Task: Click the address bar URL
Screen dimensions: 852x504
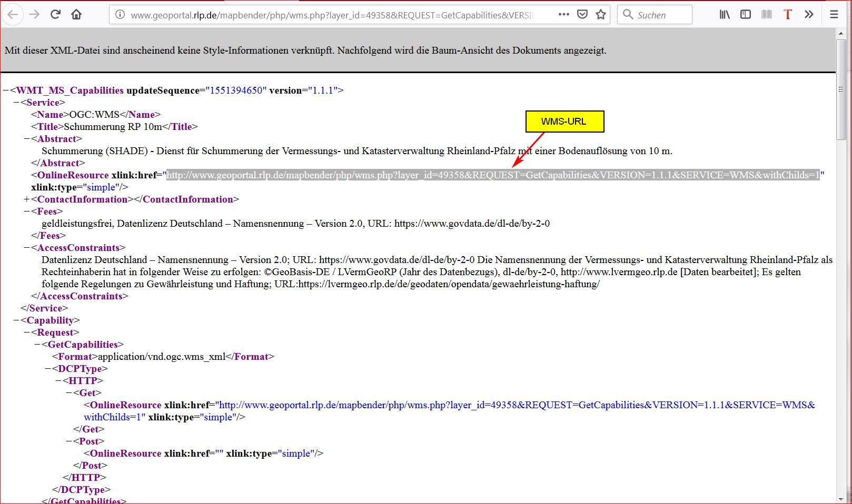Action: pos(332,15)
